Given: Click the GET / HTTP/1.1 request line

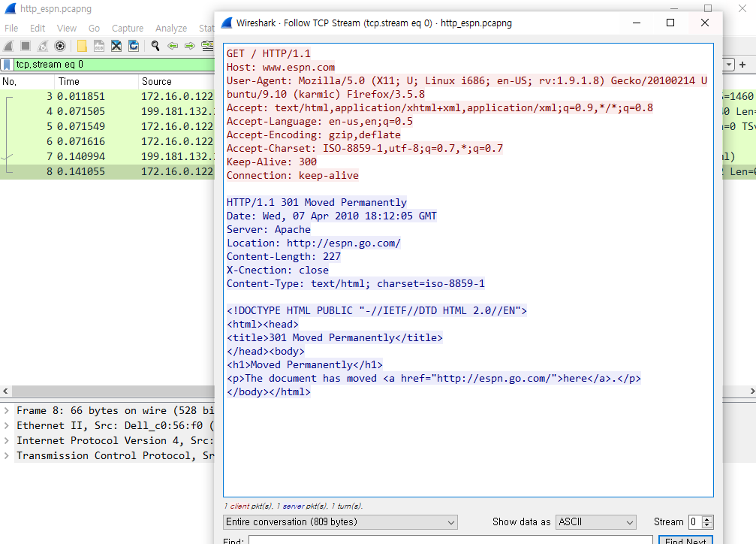Looking at the screenshot, I should pyautogui.click(x=269, y=53).
